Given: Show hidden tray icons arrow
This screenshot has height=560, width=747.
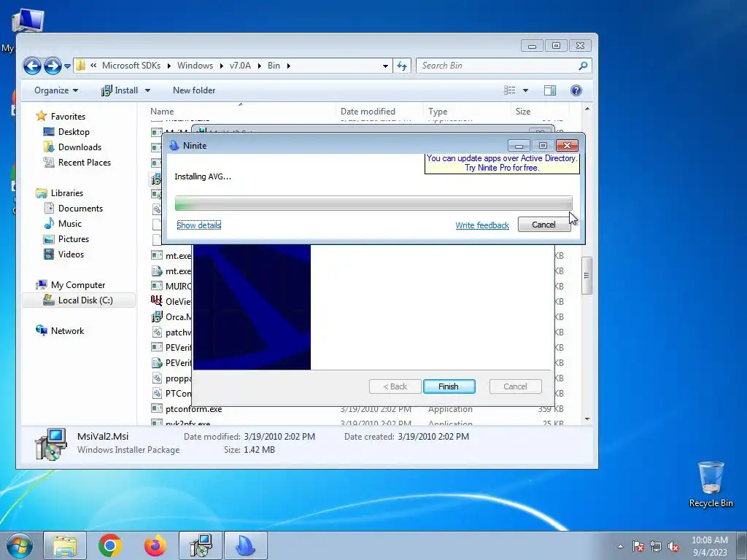Looking at the screenshot, I should [620, 546].
